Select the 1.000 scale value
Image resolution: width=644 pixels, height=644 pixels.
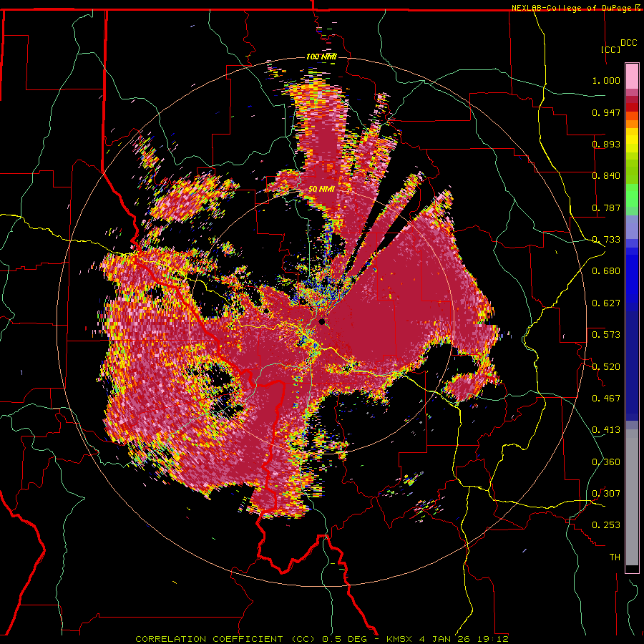[606, 80]
